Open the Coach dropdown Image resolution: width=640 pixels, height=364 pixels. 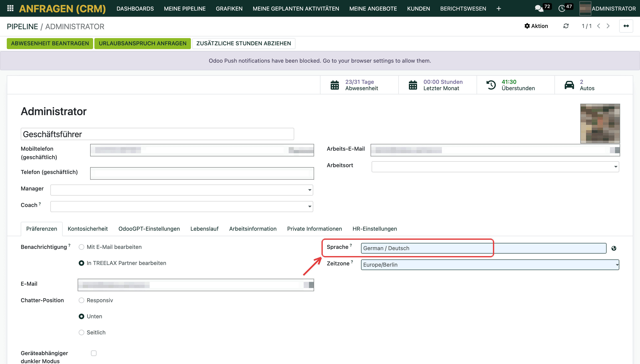coord(182,207)
